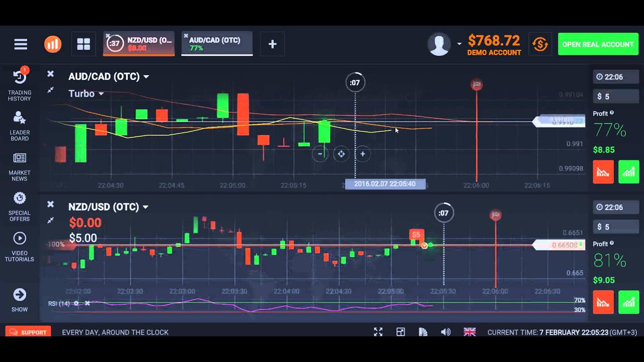Image resolution: width=644 pixels, height=362 pixels.
Task: Toggle fullscreen mode in the bottom bar
Action: pyautogui.click(x=378, y=332)
